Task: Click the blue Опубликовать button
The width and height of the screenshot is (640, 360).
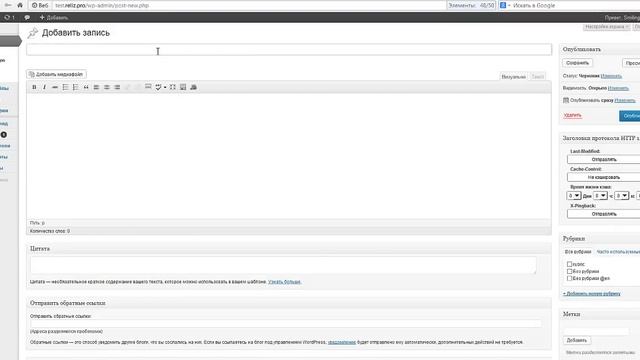Action: 629,116
